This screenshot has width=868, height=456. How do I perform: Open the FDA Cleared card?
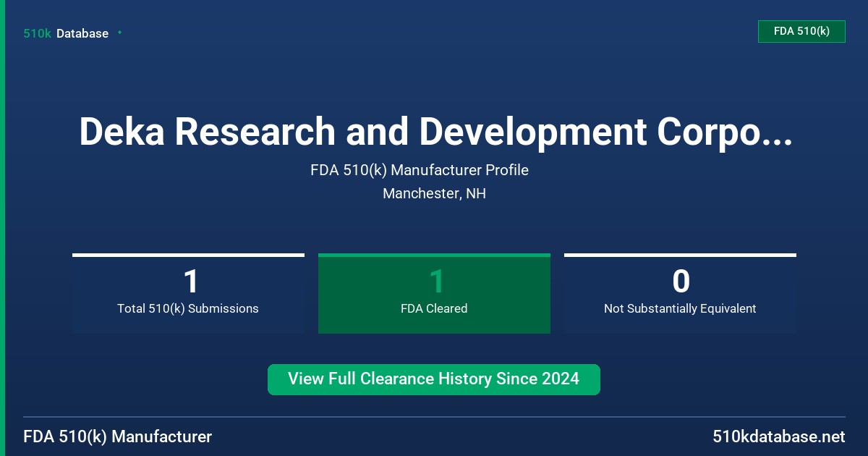click(x=434, y=293)
